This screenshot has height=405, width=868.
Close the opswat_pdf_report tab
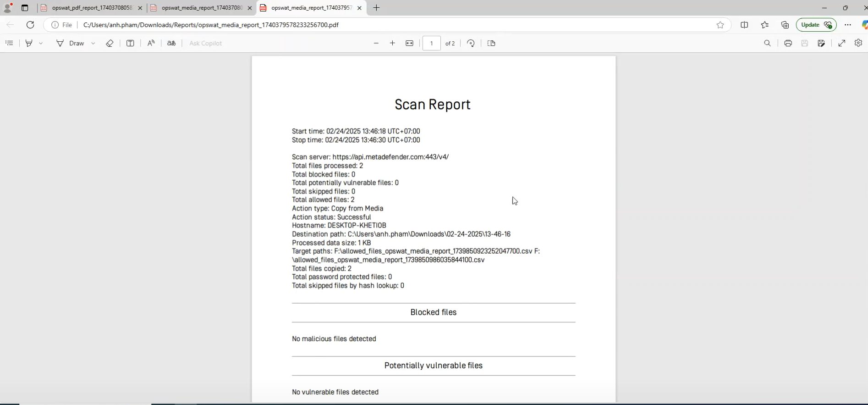click(x=140, y=8)
